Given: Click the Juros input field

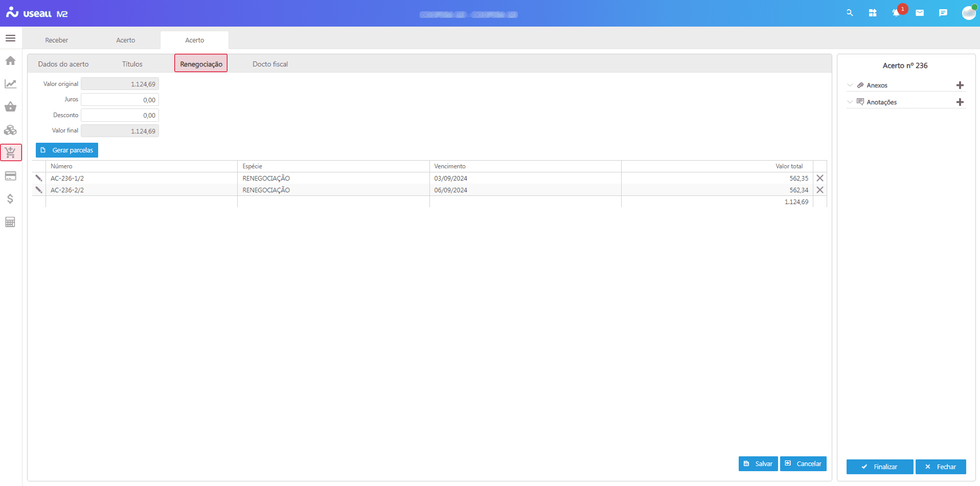Looking at the screenshot, I should tap(120, 100).
